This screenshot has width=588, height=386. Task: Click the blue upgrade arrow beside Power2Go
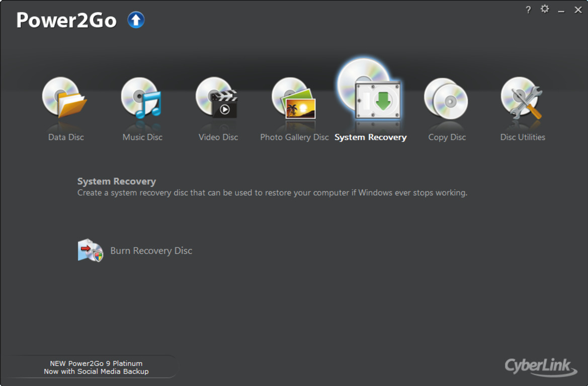click(x=136, y=20)
